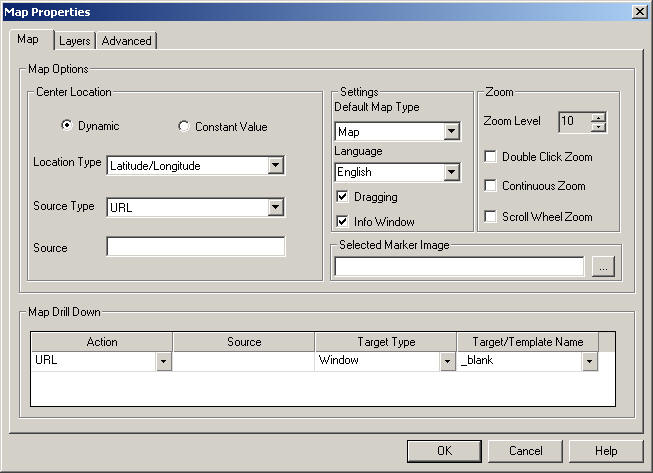The width and height of the screenshot is (653, 473).
Task: Click in the Source text field
Action: click(196, 247)
